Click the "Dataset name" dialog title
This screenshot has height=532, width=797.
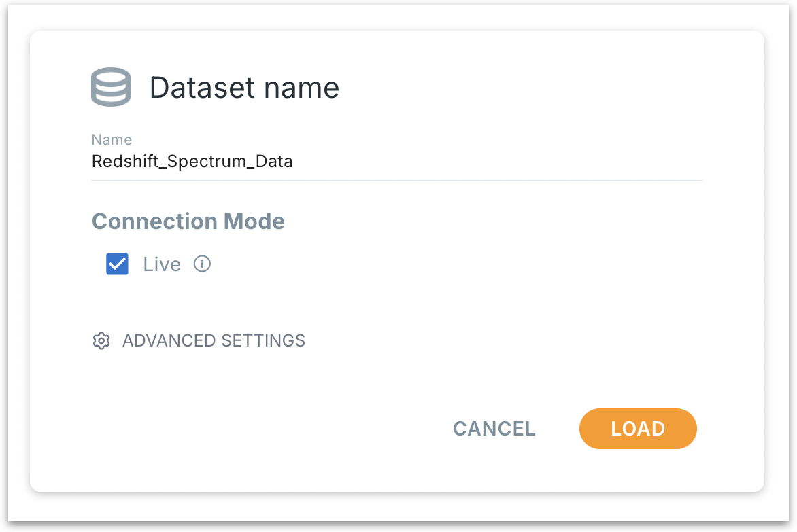pyautogui.click(x=244, y=88)
